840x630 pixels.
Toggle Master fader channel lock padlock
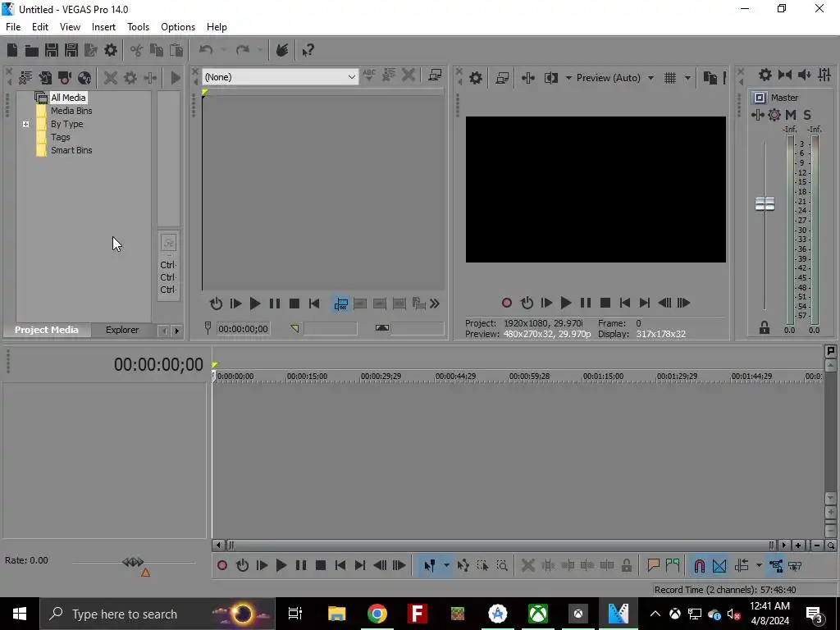click(765, 327)
